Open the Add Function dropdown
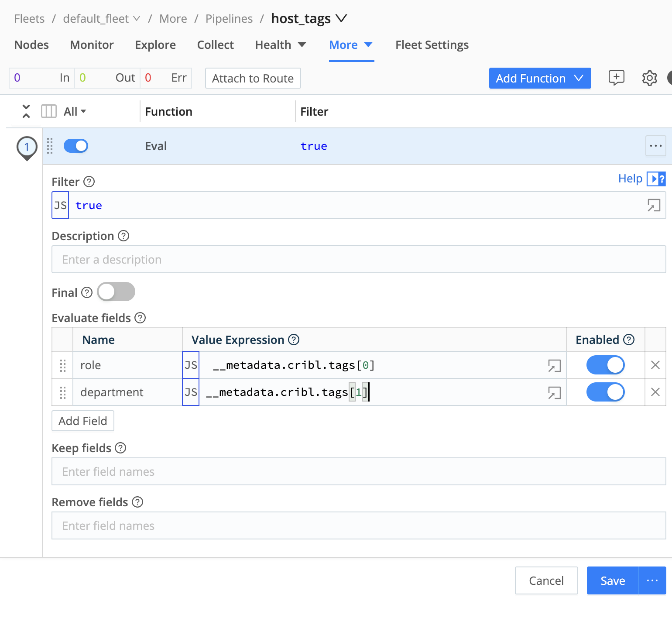Viewport: 672px width, 618px height. [539, 78]
